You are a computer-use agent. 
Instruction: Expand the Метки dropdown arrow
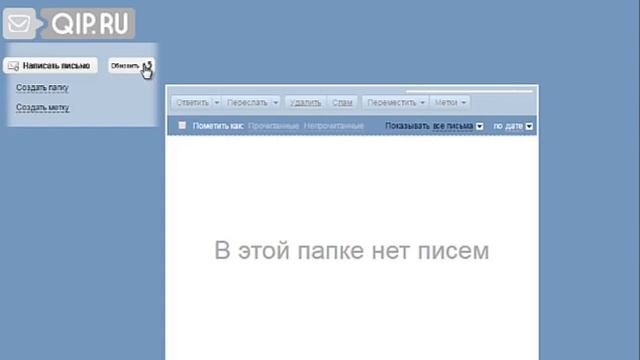(x=464, y=102)
